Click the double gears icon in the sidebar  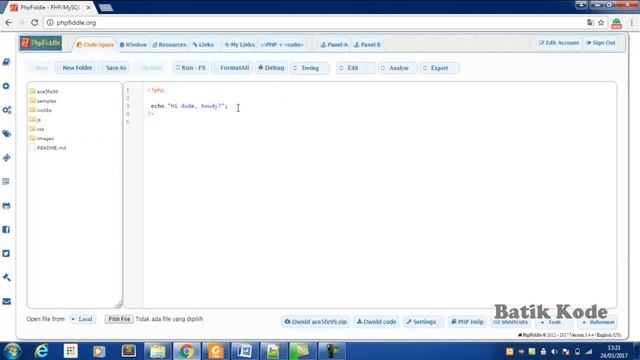point(7,110)
